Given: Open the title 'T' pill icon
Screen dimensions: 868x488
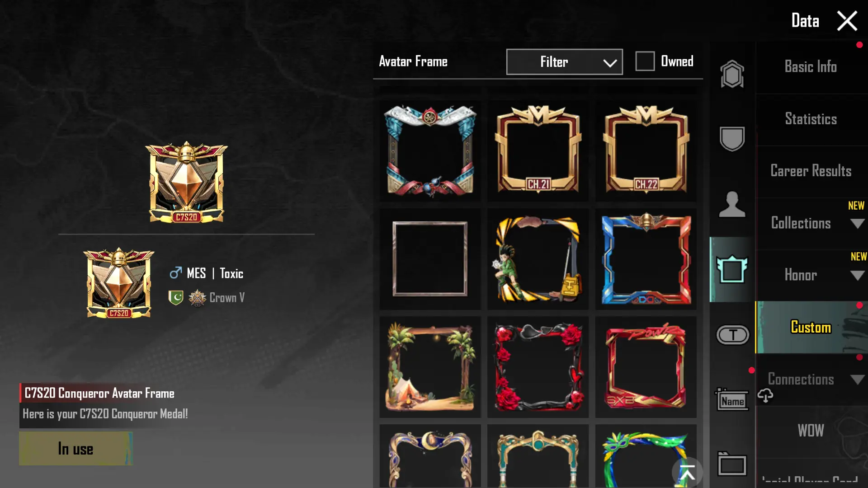Looking at the screenshot, I should (x=733, y=335).
